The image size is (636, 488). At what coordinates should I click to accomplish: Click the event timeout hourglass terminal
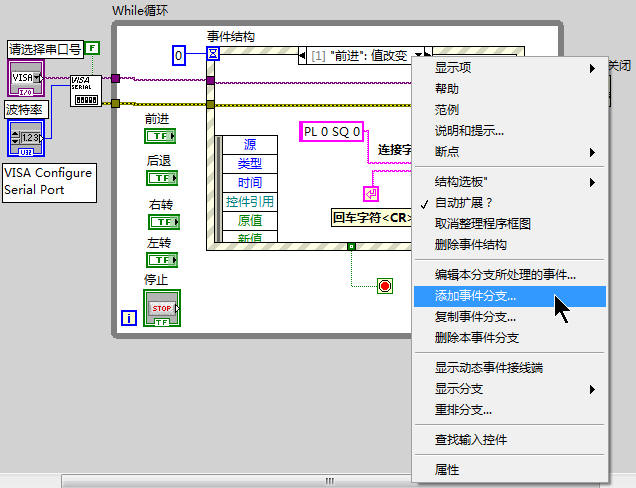(212, 55)
